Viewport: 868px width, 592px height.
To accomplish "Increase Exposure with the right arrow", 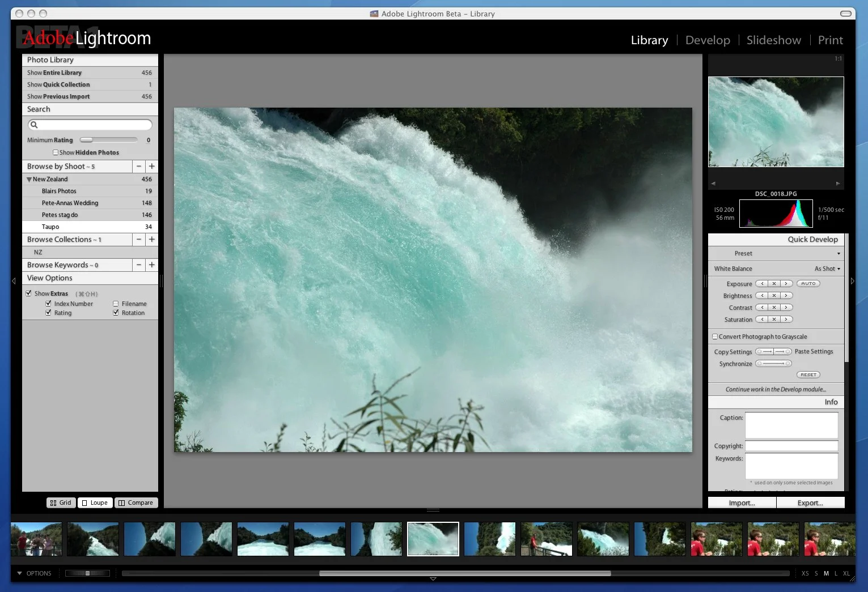I will click(x=786, y=284).
